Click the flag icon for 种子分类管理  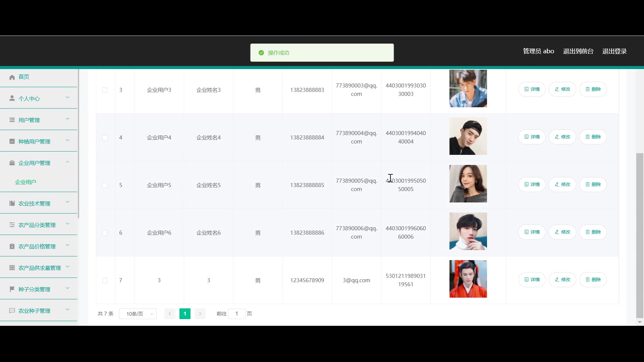pos(12,289)
